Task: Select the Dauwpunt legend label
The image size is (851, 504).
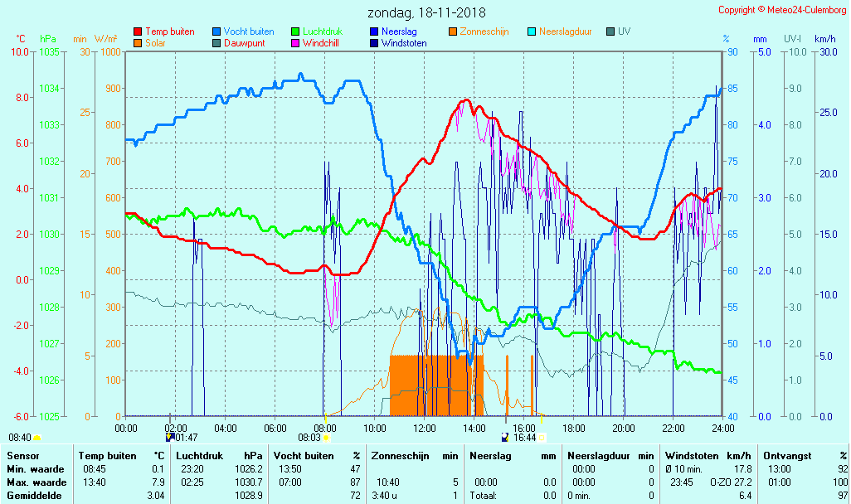Action: (244, 43)
